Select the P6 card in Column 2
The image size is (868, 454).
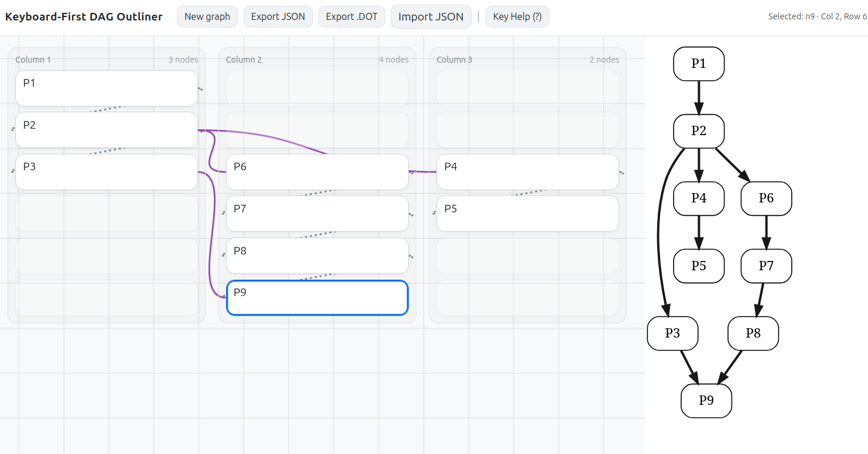point(317,172)
